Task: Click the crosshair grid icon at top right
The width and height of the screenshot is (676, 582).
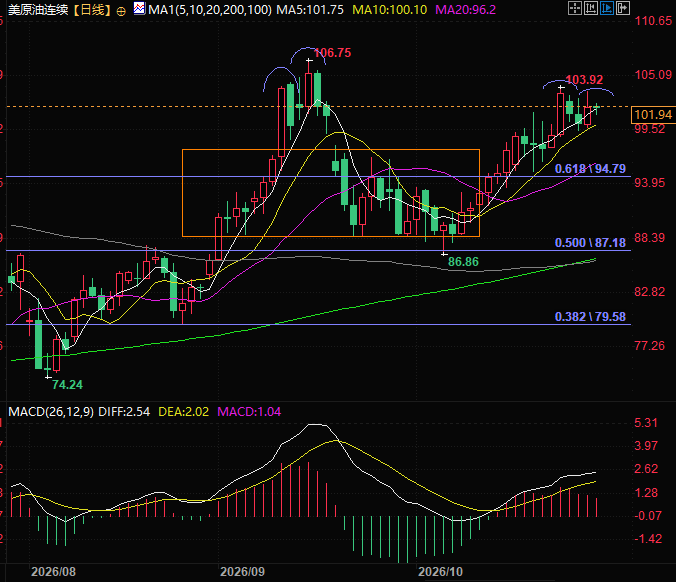Action: point(575,8)
